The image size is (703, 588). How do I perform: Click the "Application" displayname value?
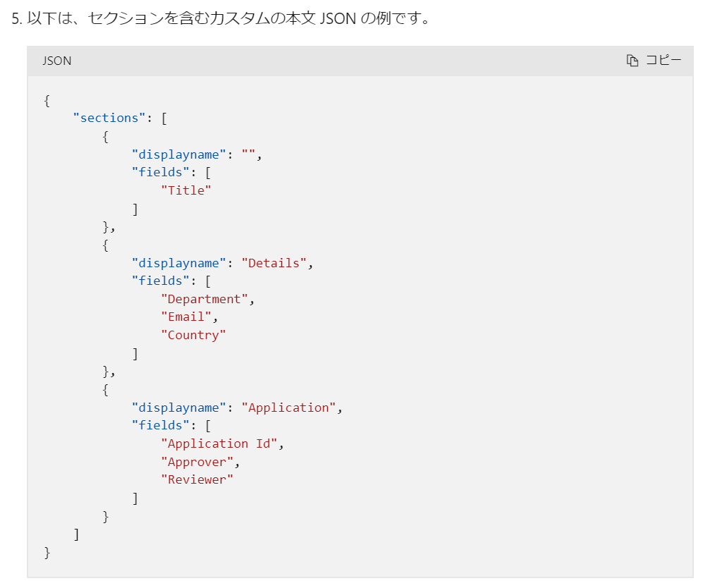(288, 408)
